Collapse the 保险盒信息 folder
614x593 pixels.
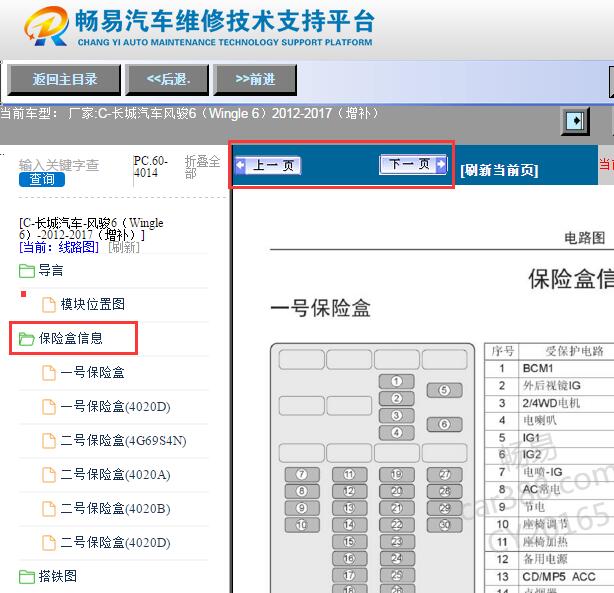(70, 338)
